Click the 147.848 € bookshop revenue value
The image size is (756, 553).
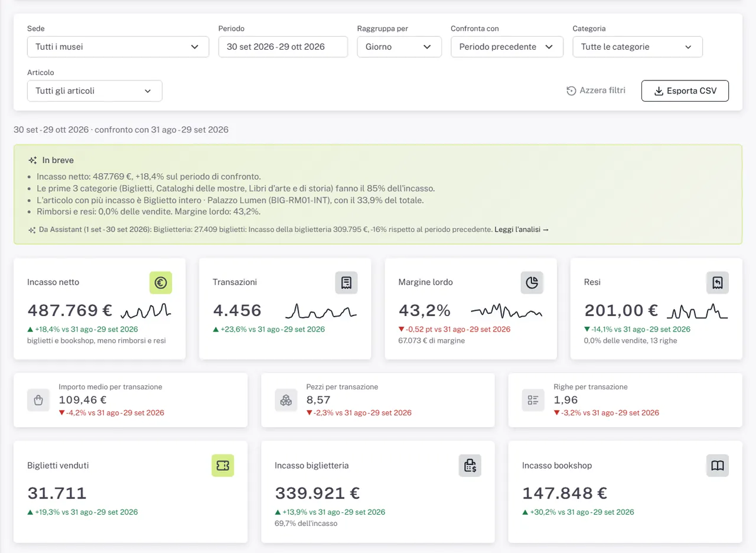click(x=565, y=493)
